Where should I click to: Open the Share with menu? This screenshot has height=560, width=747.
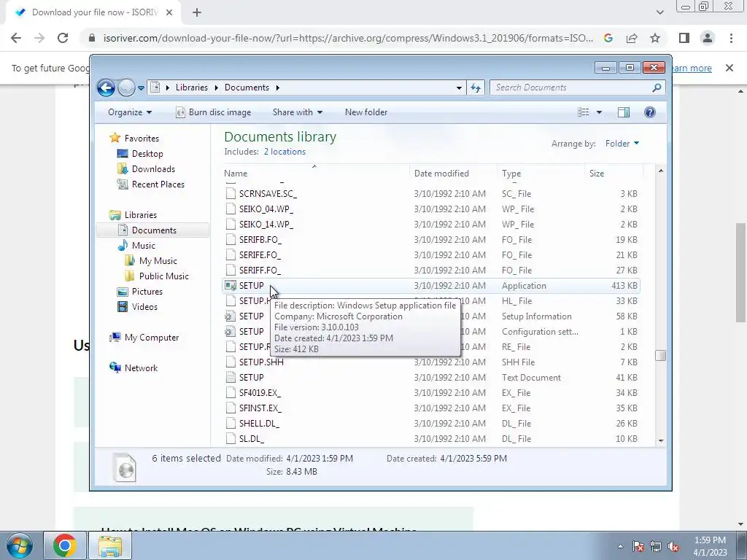298,112
